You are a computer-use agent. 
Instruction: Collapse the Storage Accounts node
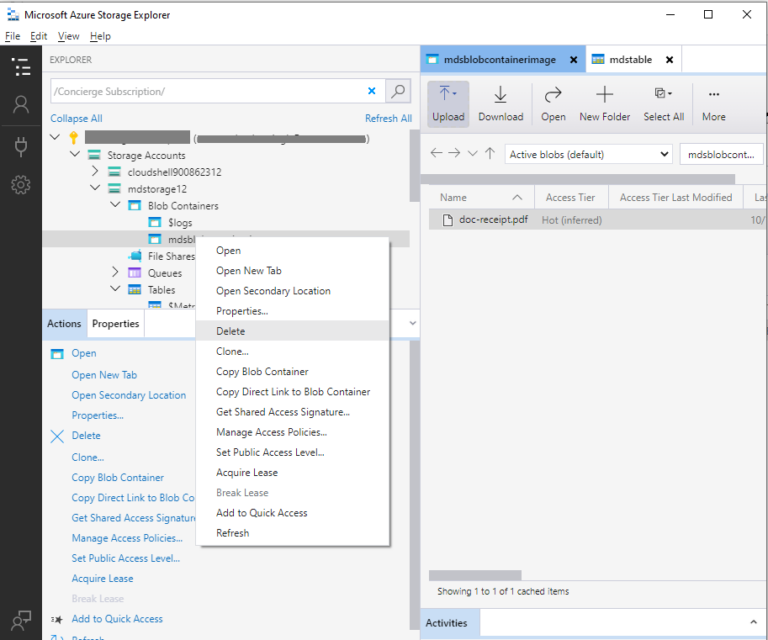pos(75,154)
